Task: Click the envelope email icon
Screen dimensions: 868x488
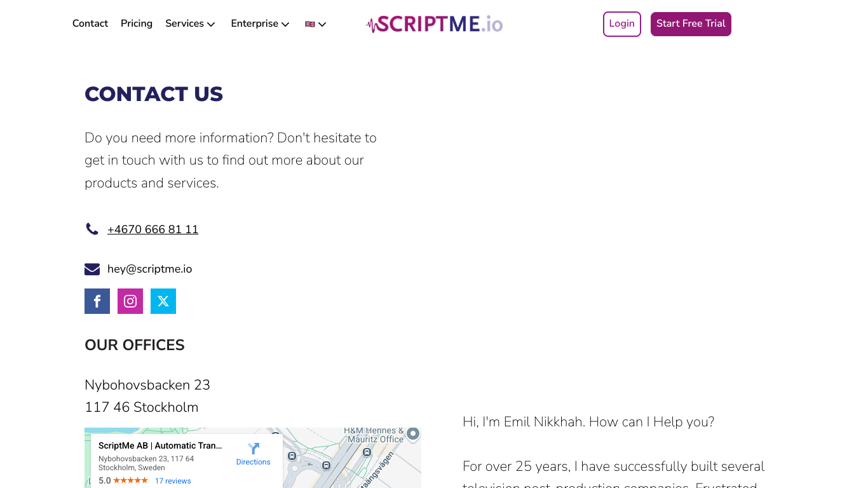Action: [92, 269]
